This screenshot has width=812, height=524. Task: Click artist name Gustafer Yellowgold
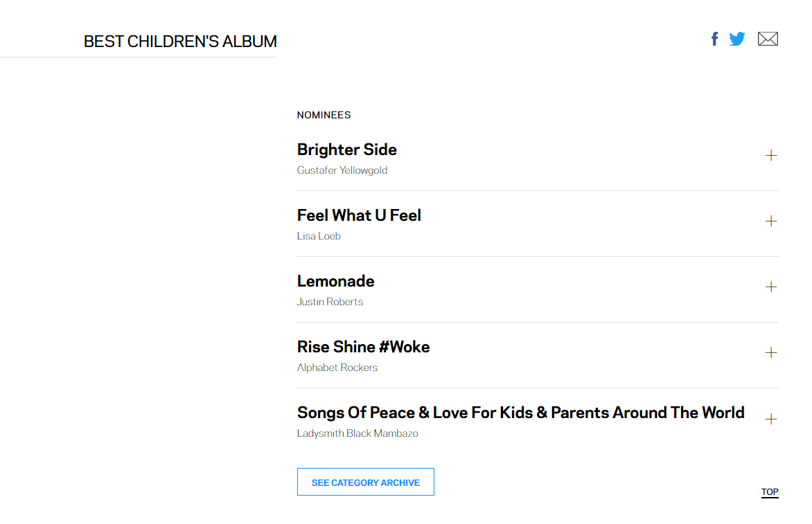click(342, 170)
